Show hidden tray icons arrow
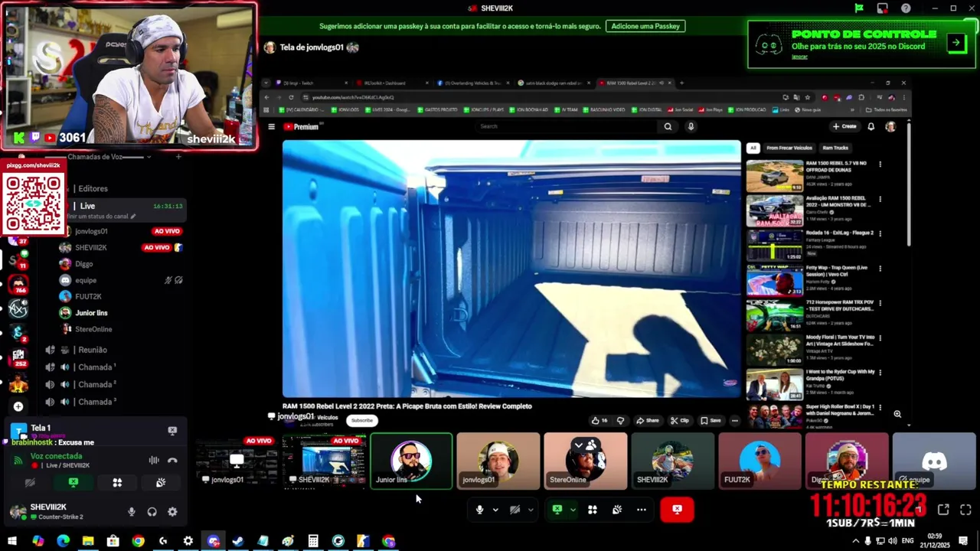 click(855, 541)
